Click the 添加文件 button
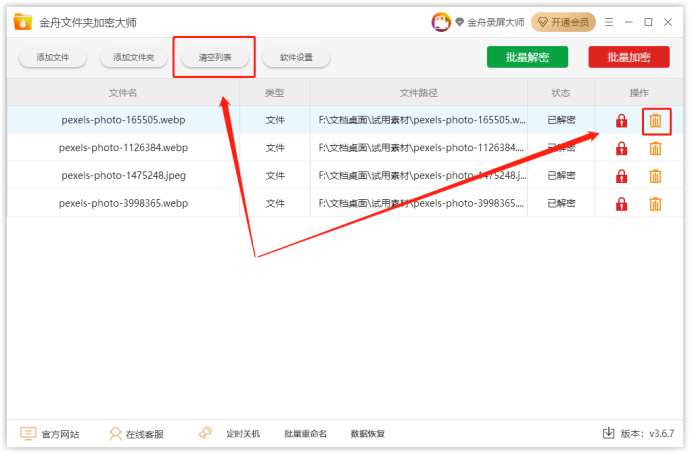This screenshot has width=691, height=454. click(52, 57)
